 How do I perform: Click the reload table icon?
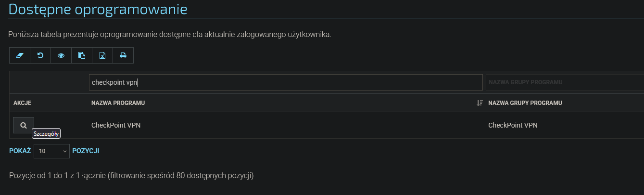[x=40, y=55]
